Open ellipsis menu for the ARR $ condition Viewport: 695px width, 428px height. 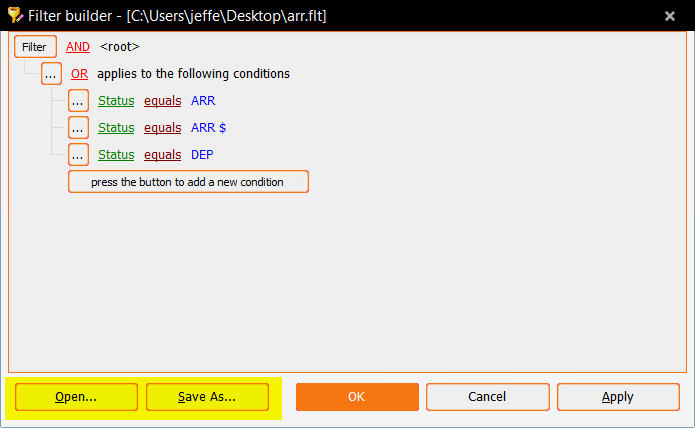pos(79,128)
